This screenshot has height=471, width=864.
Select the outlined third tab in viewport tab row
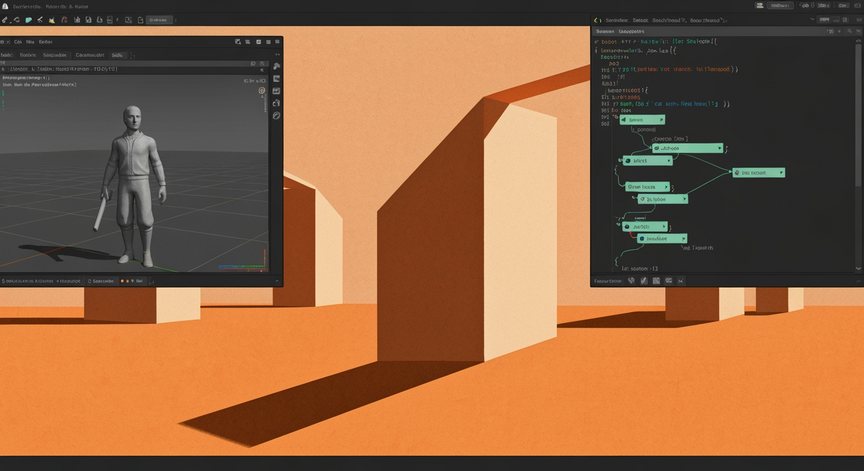(x=55, y=55)
